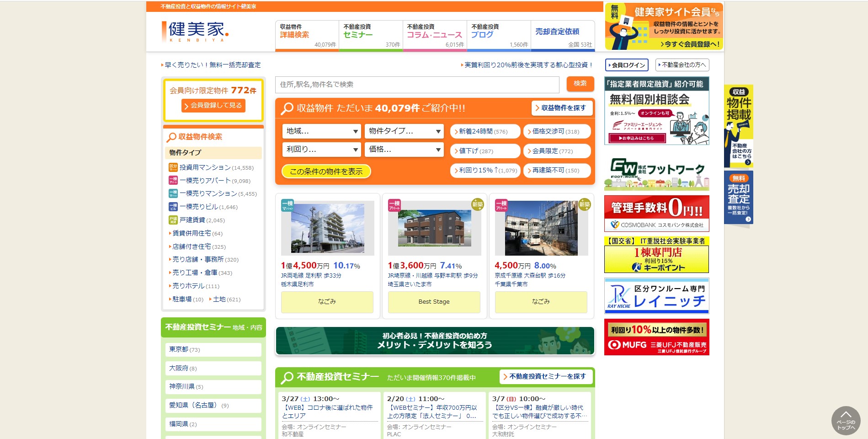Click the 一棟売りマンション category icon
The image size is (868, 439).
pyautogui.click(x=173, y=193)
